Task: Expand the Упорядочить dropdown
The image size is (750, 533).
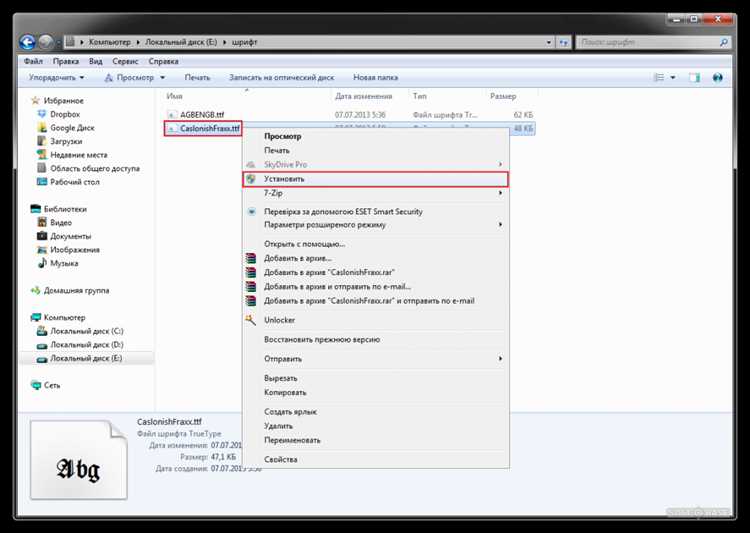Action: (x=56, y=77)
